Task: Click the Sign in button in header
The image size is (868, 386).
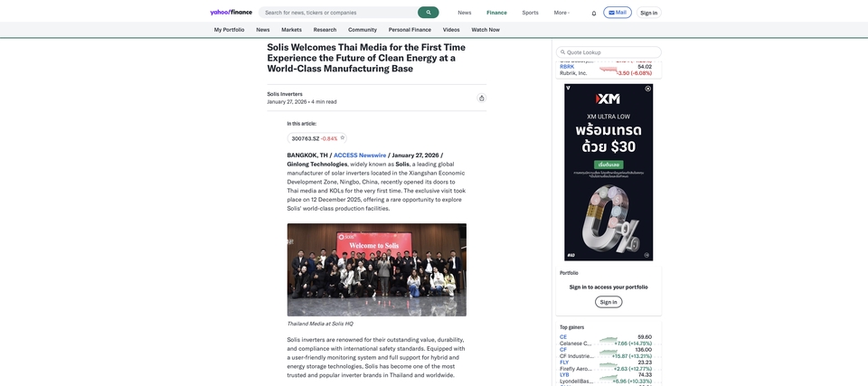Action: point(649,13)
